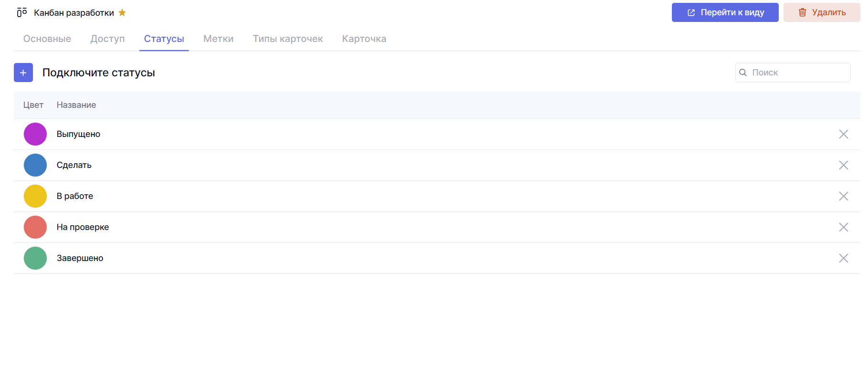This screenshot has width=868, height=387.
Task: Go to the Типы карточек tab
Action: (288, 39)
